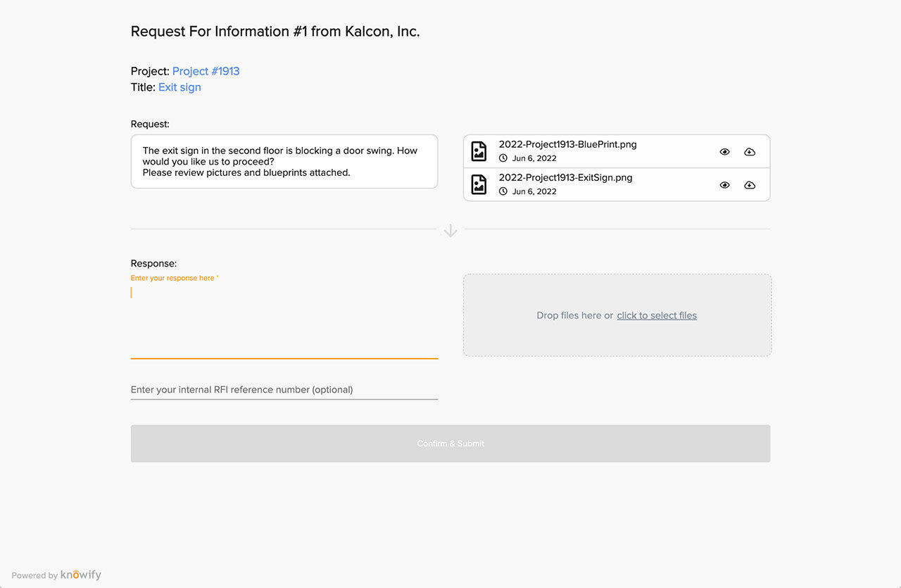Preview the 2022-Project1913-ExitSign.png file with eye icon
Screen dimensions: 901x588
coord(724,185)
